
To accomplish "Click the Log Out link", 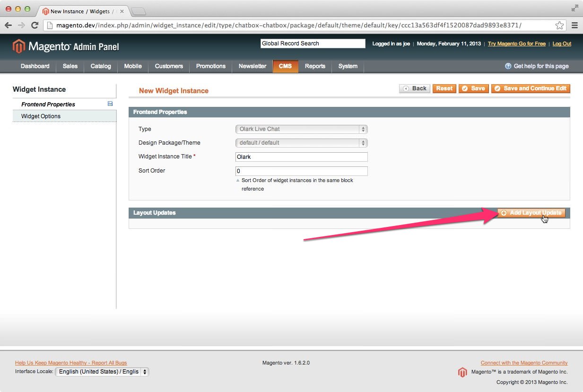I will tap(562, 44).
